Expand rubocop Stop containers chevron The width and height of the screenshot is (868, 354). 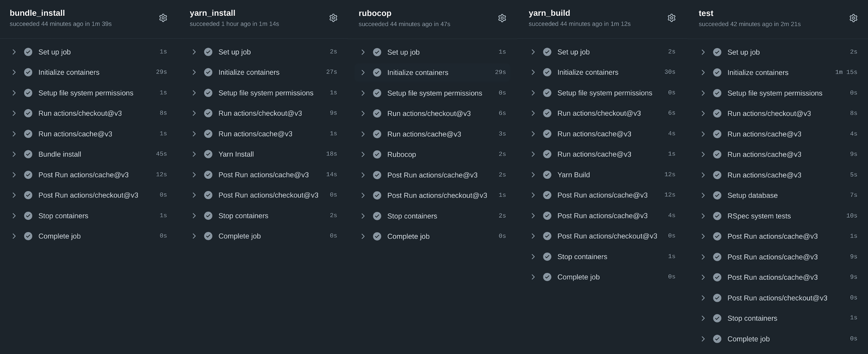point(363,216)
